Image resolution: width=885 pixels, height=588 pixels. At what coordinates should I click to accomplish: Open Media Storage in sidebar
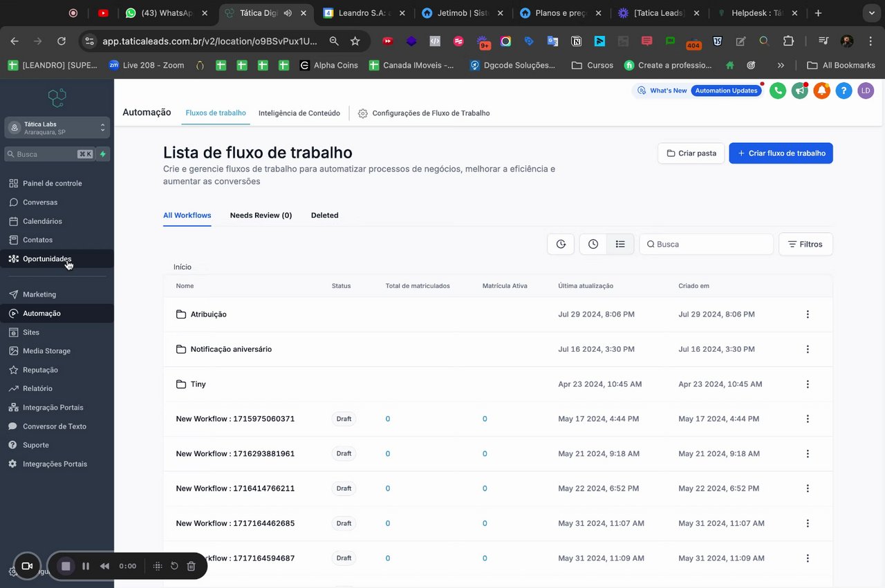pos(57,351)
